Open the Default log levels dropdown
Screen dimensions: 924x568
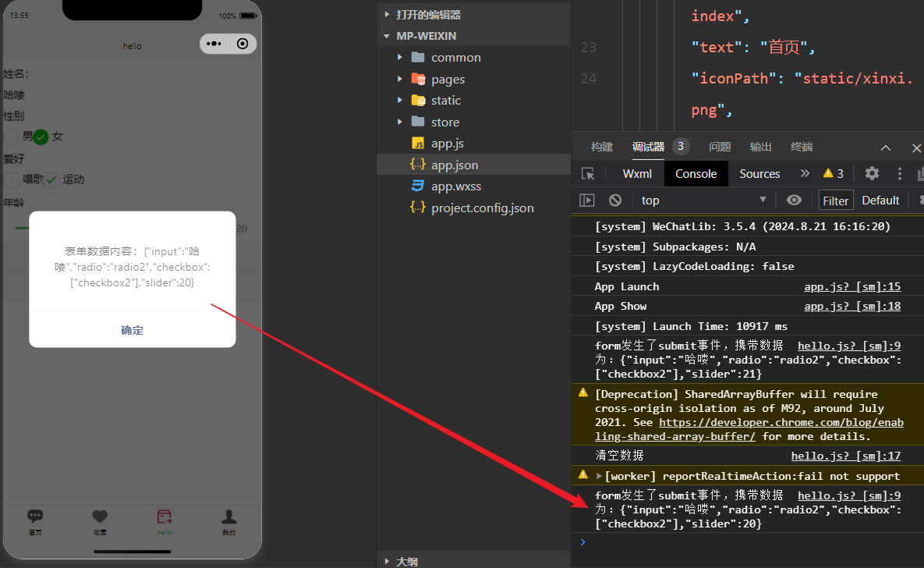[x=880, y=201]
